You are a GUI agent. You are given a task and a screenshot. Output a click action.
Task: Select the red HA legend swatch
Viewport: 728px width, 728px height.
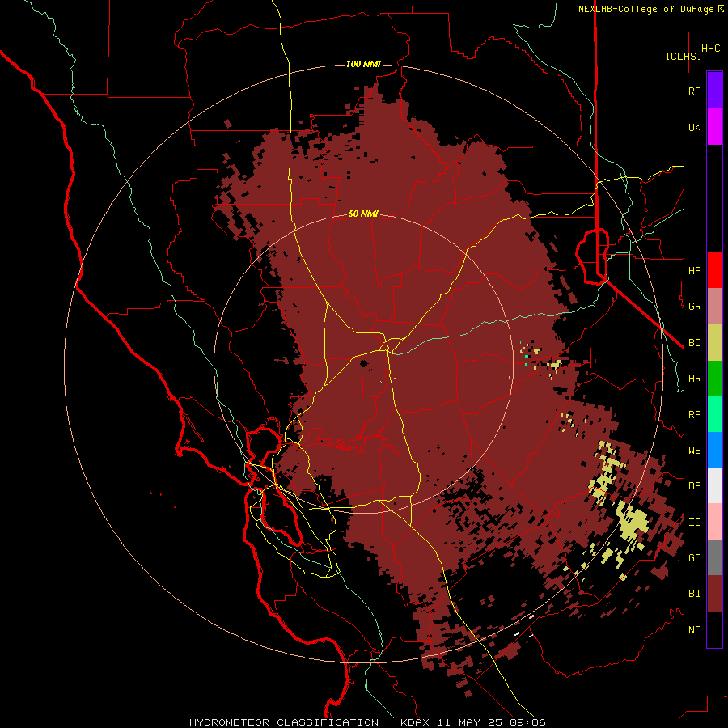coord(714,270)
